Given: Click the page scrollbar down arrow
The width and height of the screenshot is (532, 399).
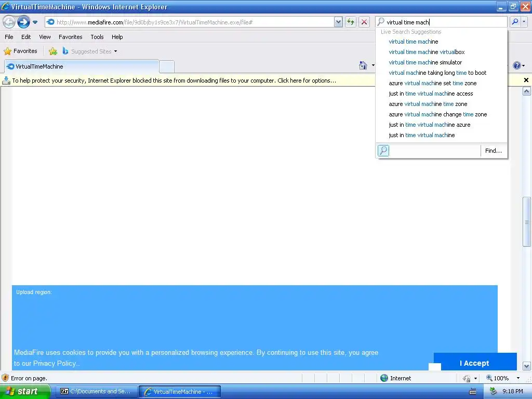Looking at the screenshot, I should pos(527,366).
